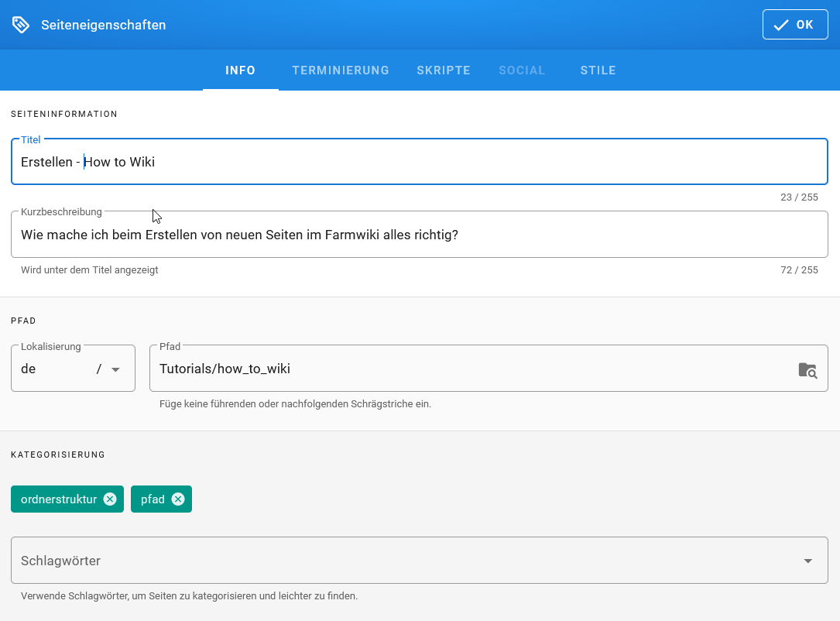840x621 pixels.
Task: Remove the pfad tag via its X
Action: click(x=178, y=499)
